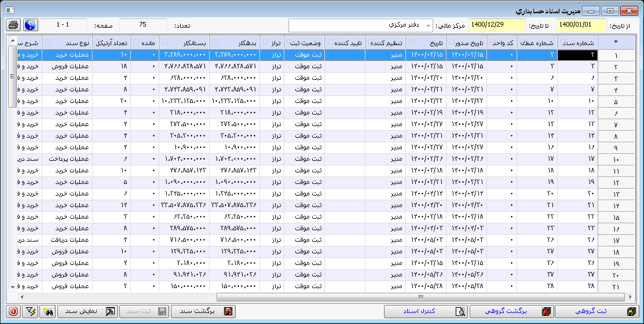Click برگشت گروهی (group revert) button
Image resolution: width=644 pixels, height=324 pixels.
512,311
